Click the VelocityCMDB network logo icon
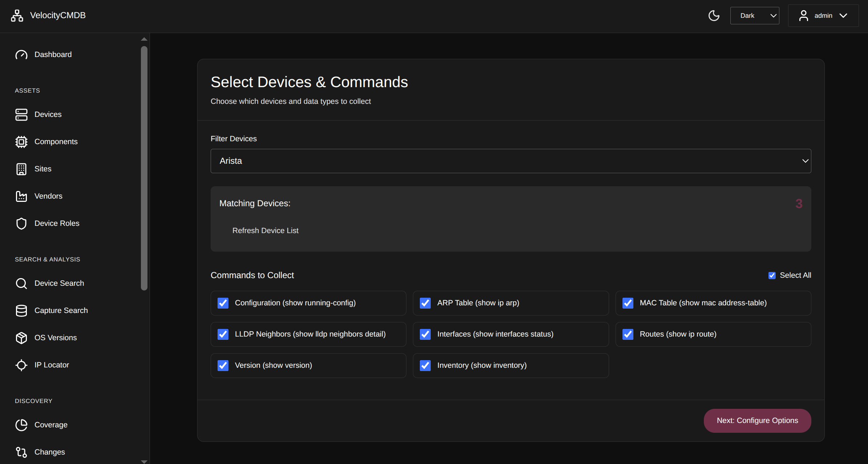The width and height of the screenshot is (868, 464). pyautogui.click(x=17, y=16)
